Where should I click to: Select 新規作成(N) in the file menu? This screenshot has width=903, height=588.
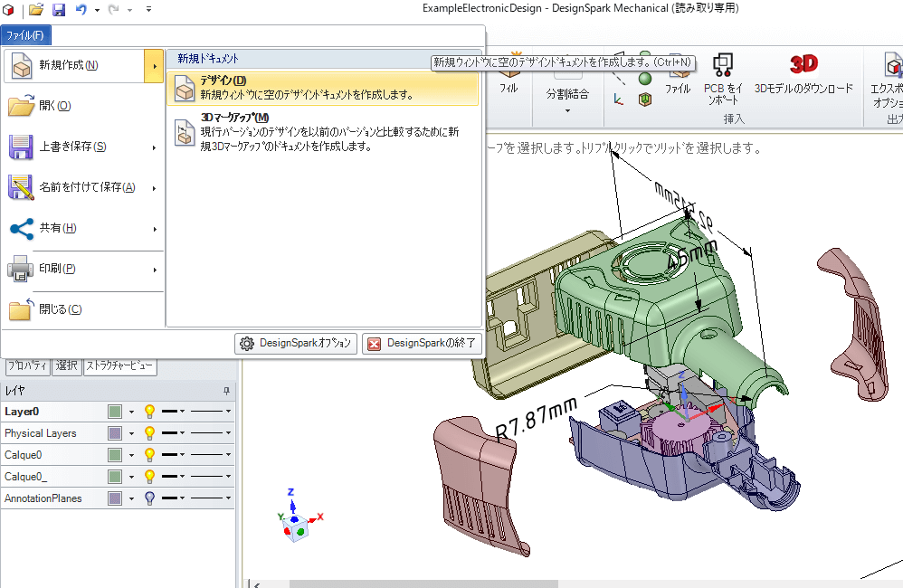coord(74,66)
